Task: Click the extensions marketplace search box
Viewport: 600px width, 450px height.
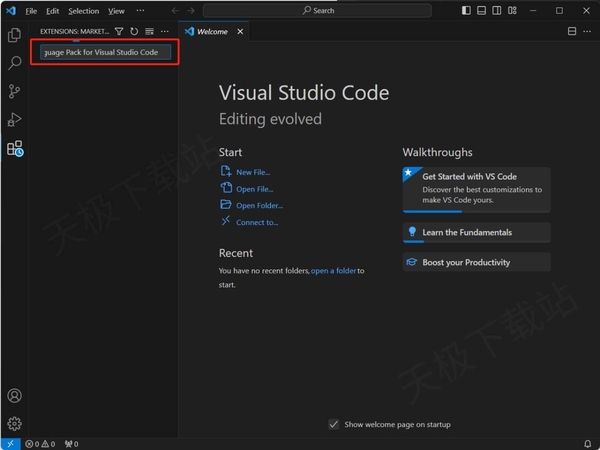Action: 105,52
